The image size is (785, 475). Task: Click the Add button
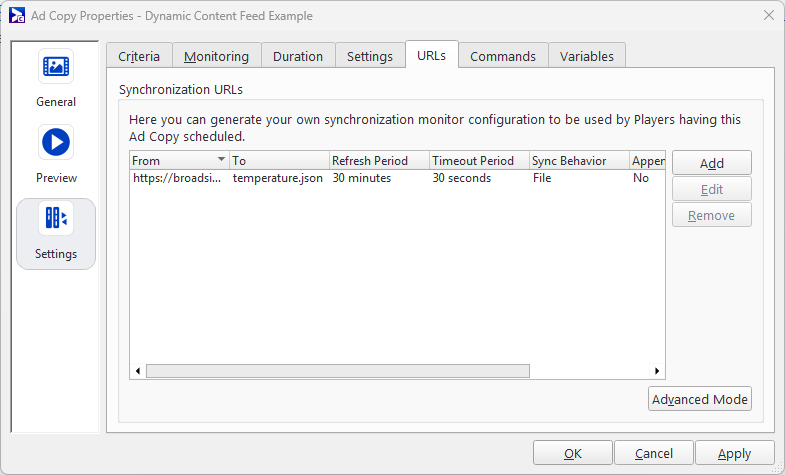point(711,163)
